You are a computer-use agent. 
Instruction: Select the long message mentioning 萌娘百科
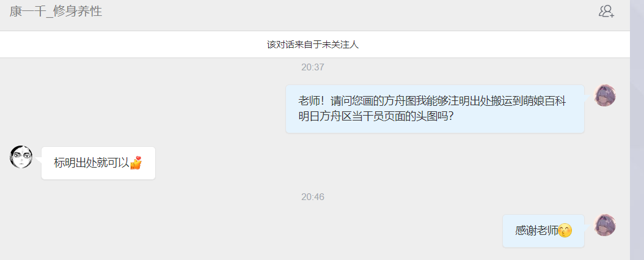[434, 109]
